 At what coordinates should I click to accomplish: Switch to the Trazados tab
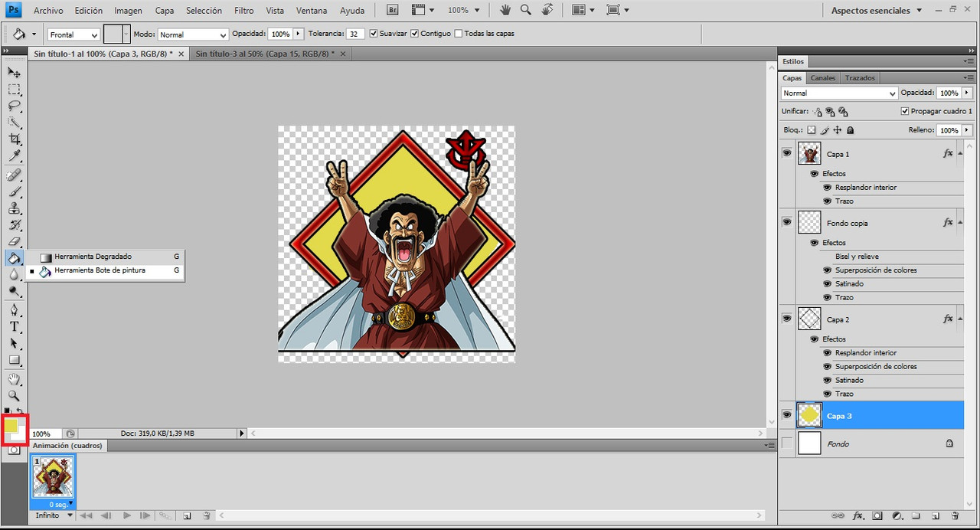click(x=860, y=78)
